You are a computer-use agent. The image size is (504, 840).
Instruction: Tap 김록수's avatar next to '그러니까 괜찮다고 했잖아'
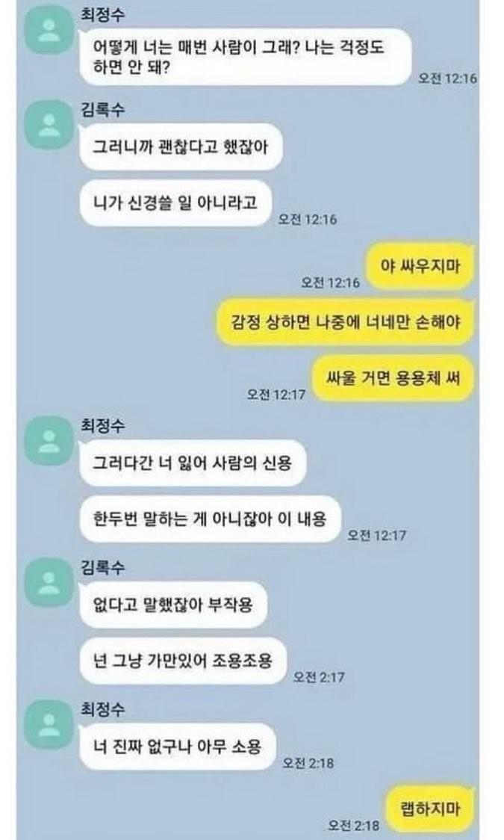click(x=49, y=124)
